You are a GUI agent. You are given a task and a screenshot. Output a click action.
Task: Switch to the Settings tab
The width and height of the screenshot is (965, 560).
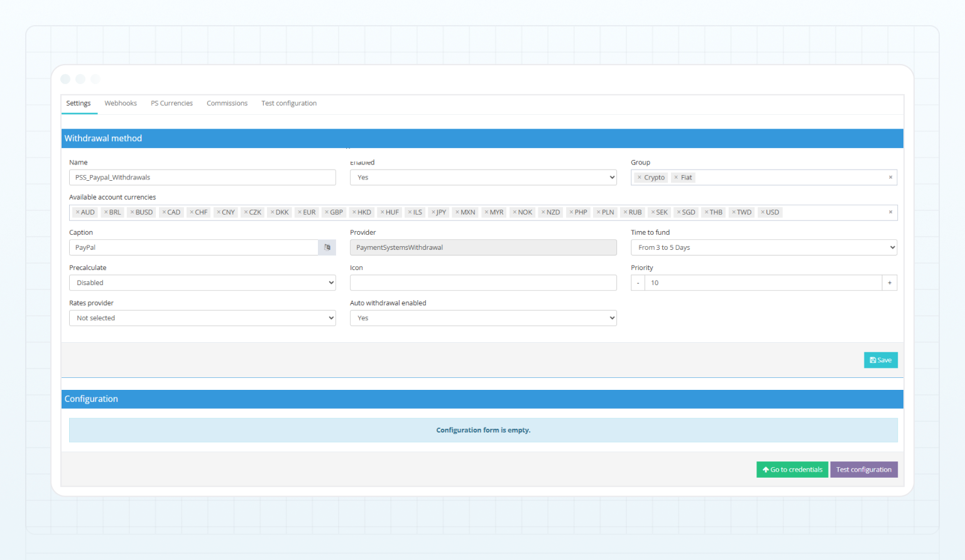click(x=79, y=104)
